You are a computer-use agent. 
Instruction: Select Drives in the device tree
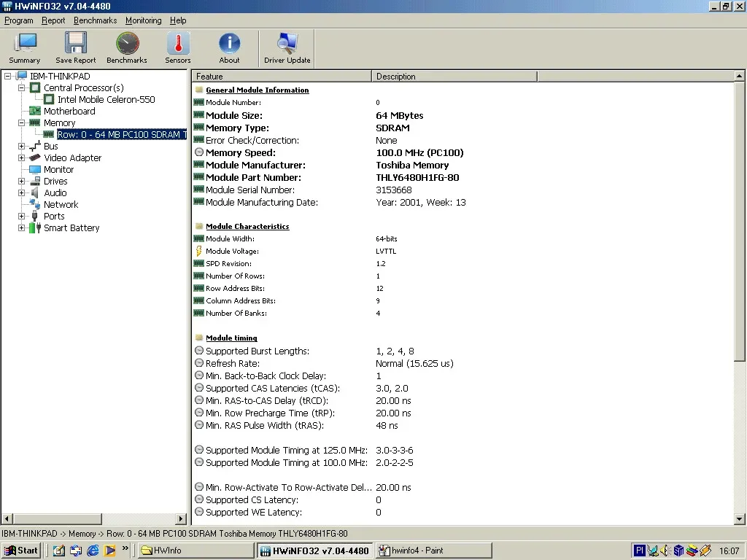[55, 181]
